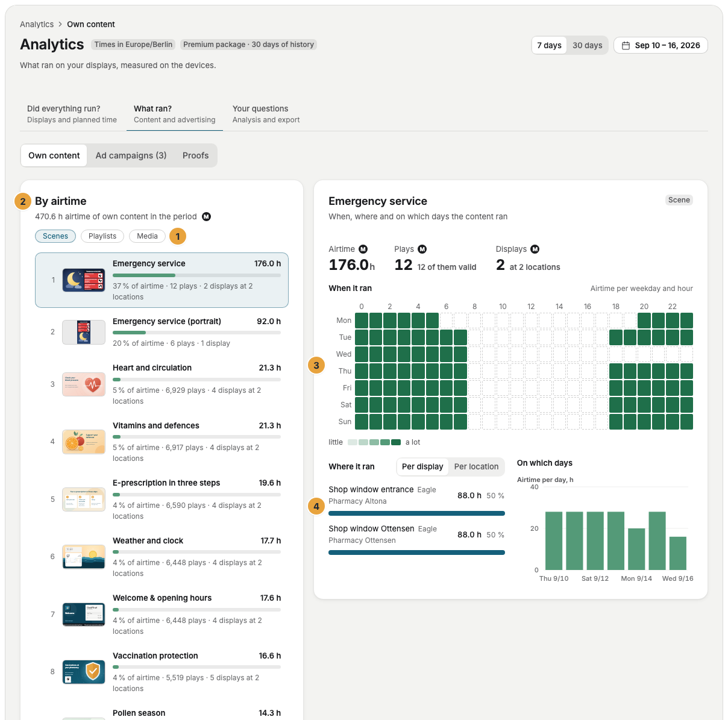
Task: Filter list by Scenes
Action: click(x=55, y=236)
